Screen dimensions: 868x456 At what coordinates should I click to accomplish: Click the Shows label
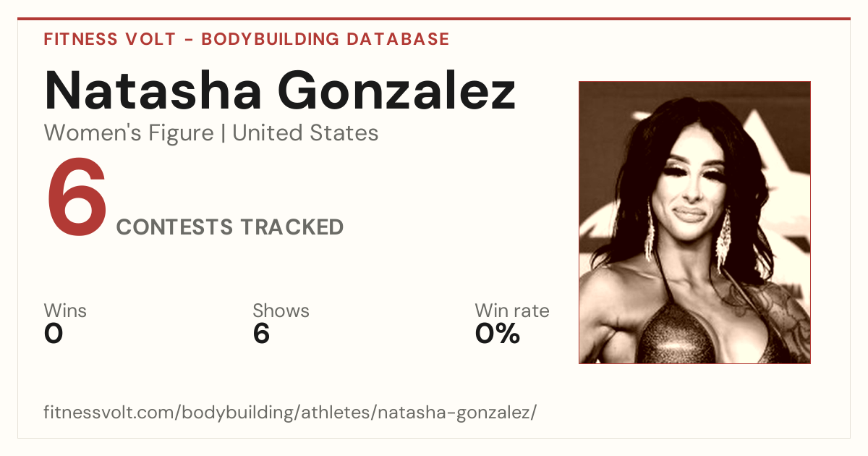click(x=281, y=311)
